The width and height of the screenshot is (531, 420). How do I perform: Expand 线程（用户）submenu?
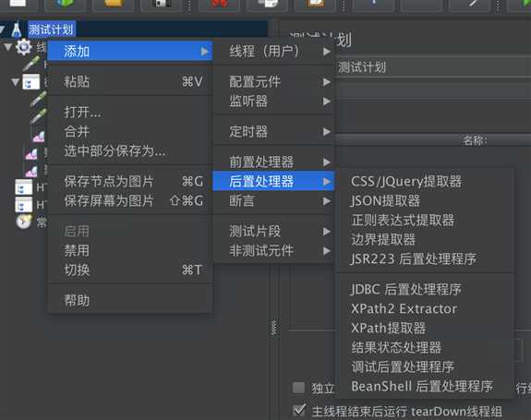tap(274, 52)
